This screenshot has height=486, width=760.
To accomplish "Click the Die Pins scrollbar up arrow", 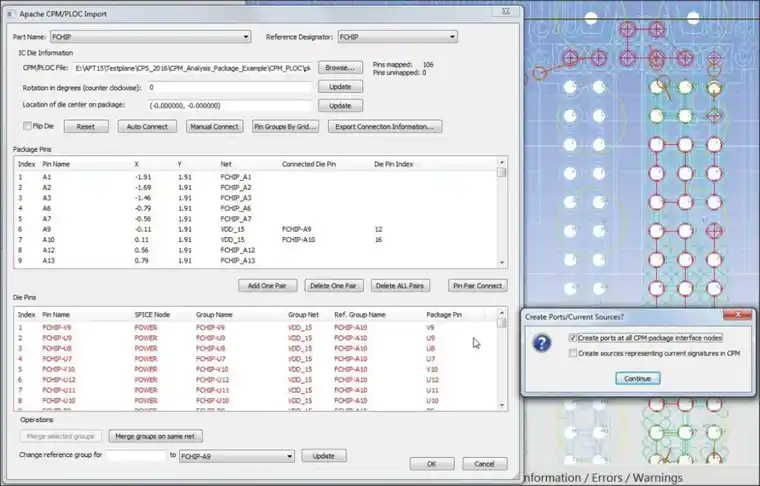I will (x=502, y=313).
